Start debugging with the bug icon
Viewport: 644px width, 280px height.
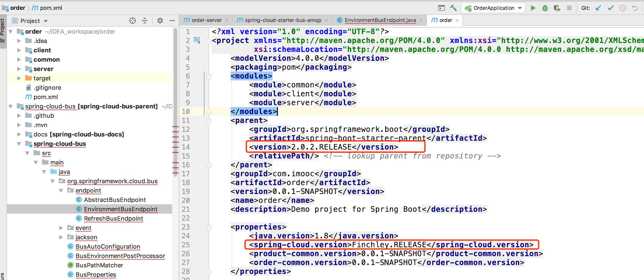coord(545,8)
